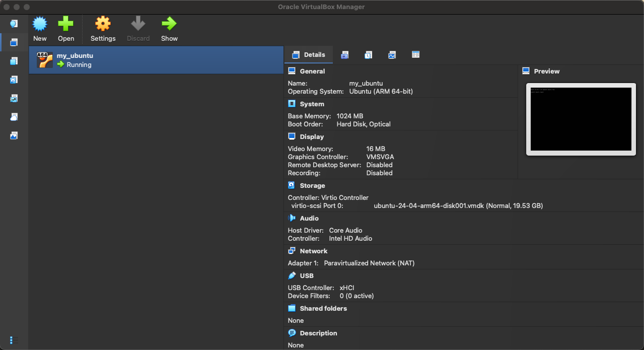Image resolution: width=644 pixels, height=350 pixels.
Task: Switch to the Snapshots tab icon
Action: (x=344, y=55)
